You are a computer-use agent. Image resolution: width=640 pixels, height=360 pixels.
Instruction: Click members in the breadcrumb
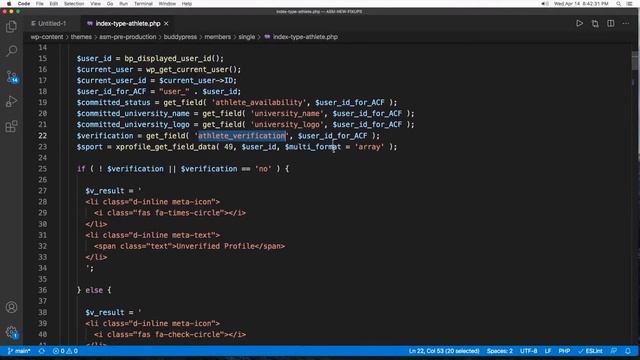[x=218, y=37]
